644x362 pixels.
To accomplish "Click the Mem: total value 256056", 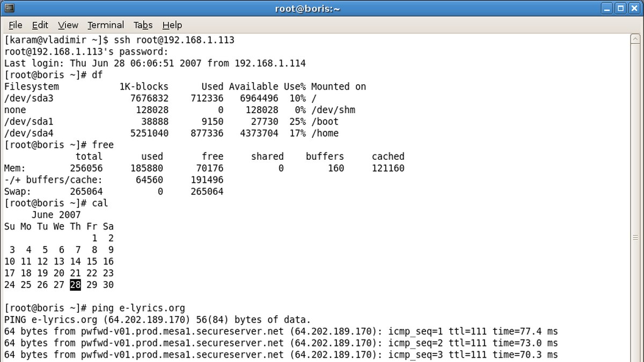I will [86, 168].
